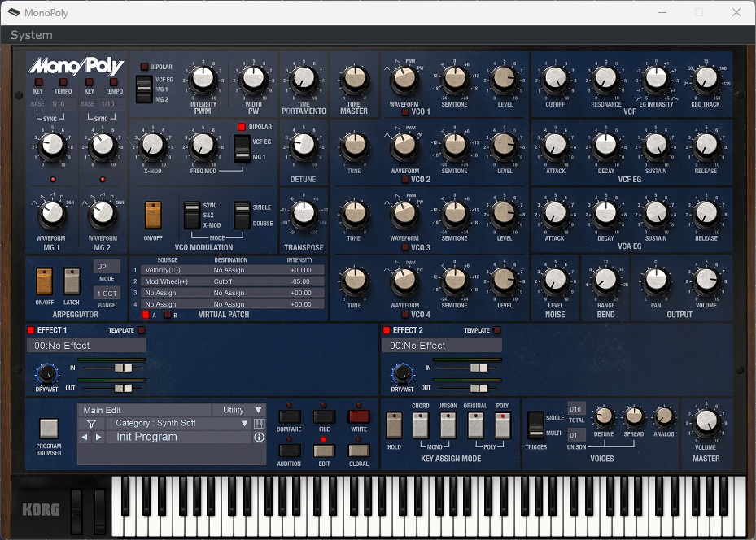The width and height of the screenshot is (756, 540).
Task: Click the Effect 1 DRY/WET knob
Action: tap(46, 373)
